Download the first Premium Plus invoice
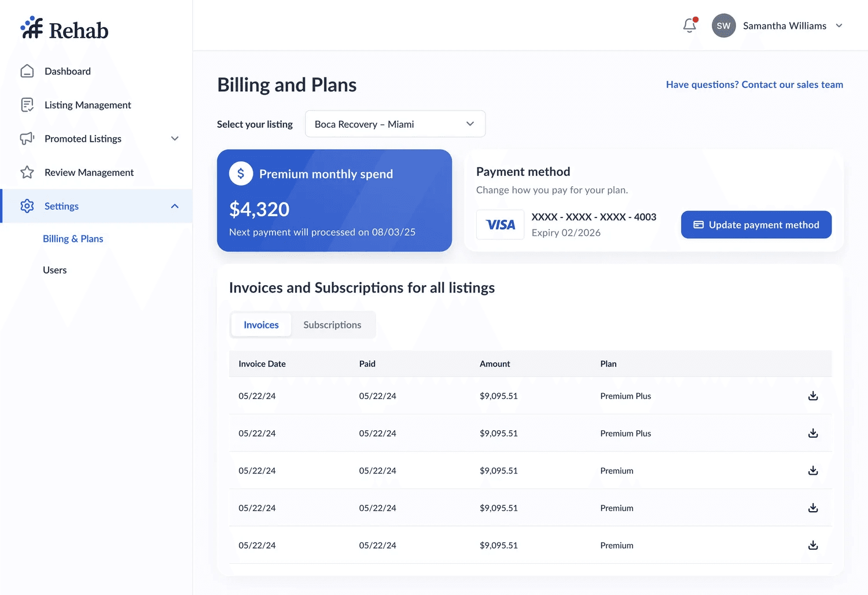 [813, 396]
